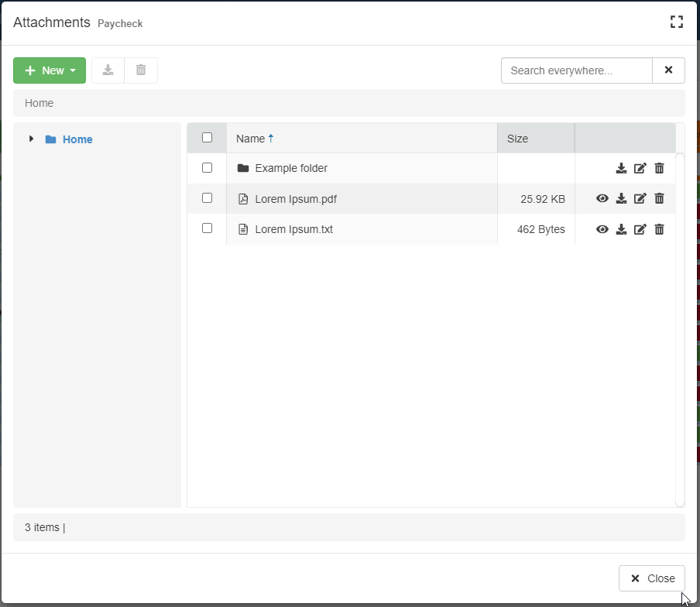This screenshot has height=607, width=700.
Task: Open the green New dropdown button
Action: (50, 70)
